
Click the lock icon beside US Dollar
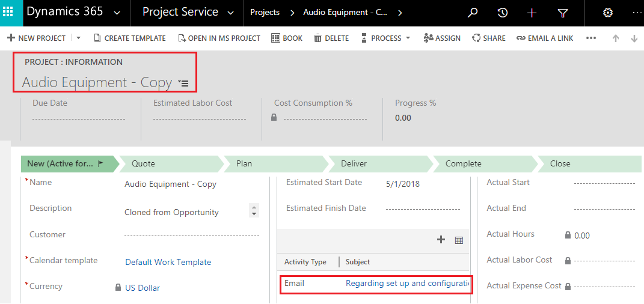point(118,287)
